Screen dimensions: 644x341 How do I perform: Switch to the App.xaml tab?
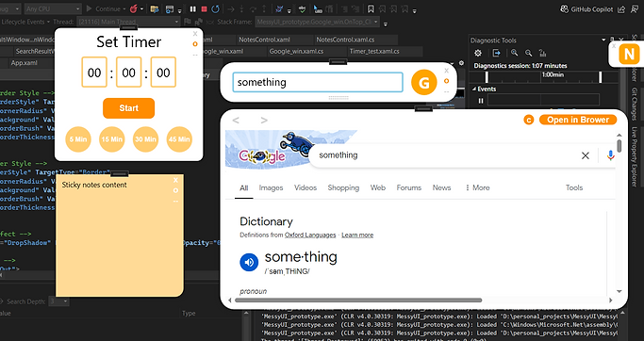pos(25,63)
